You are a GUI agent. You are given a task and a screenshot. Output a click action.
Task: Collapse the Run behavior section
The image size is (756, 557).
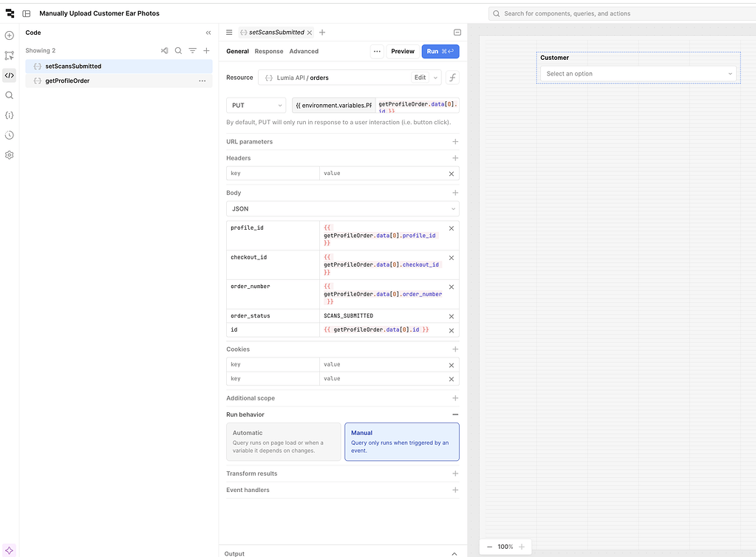(x=455, y=415)
